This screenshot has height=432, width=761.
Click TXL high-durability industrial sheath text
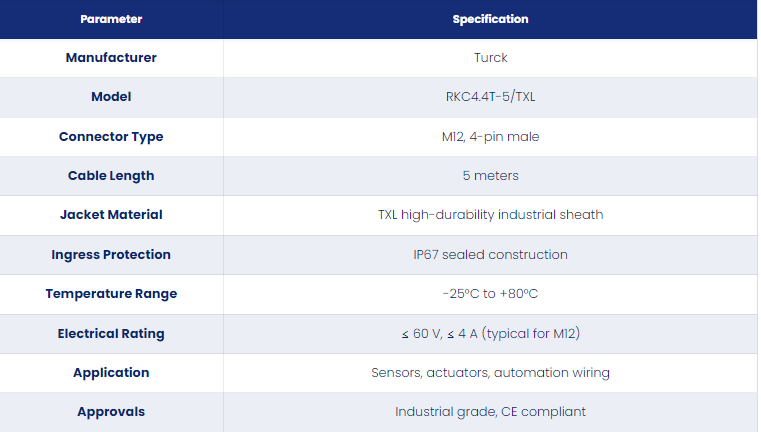click(490, 215)
